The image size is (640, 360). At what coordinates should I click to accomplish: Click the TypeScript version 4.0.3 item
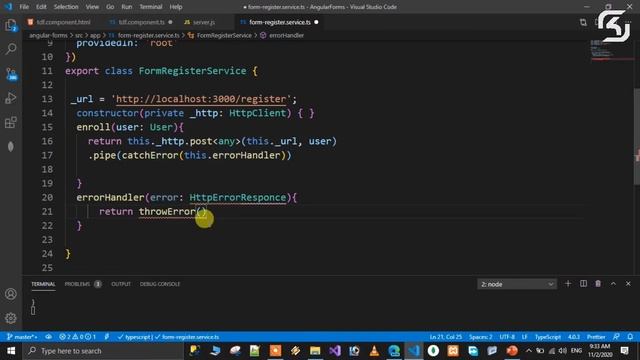click(x=573, y=337)
